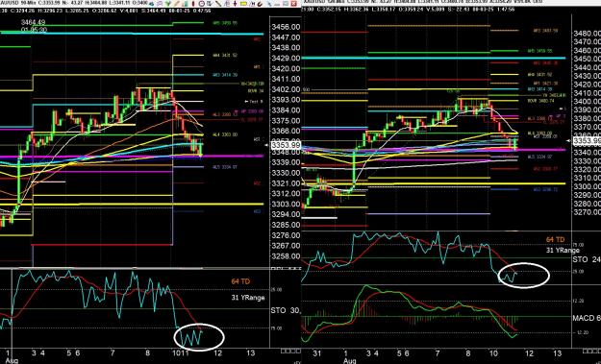Click date 7 on left chart time axis
This screenshot has height=364, width=601.
[x=113, y=352]
